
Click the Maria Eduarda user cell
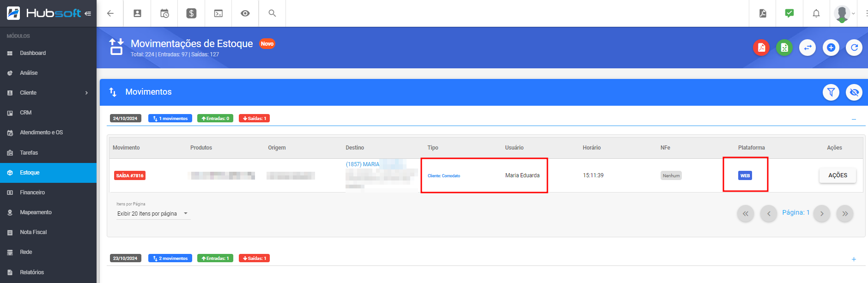click(x=522, y=175)
